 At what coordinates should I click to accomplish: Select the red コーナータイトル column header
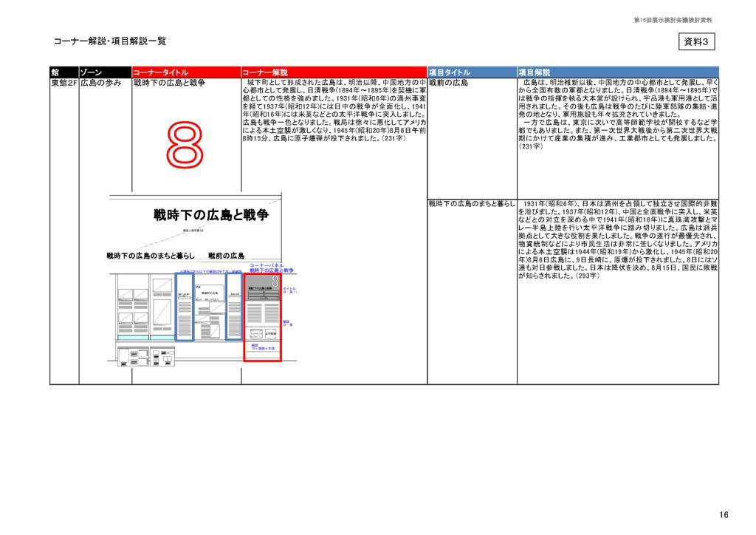187,72
